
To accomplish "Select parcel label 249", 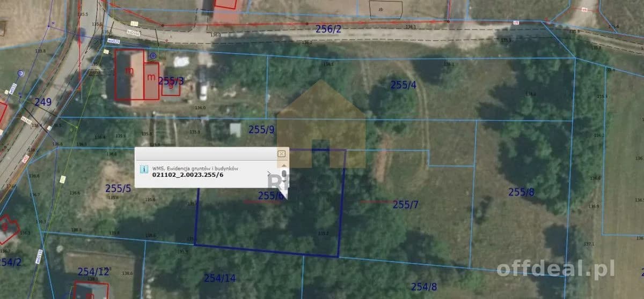I will point(43,101).
